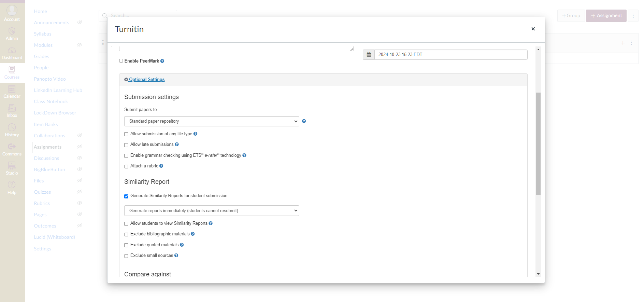644x302 pixels.
Task: Click the search magnifier icon
Action: click(105, 16)
